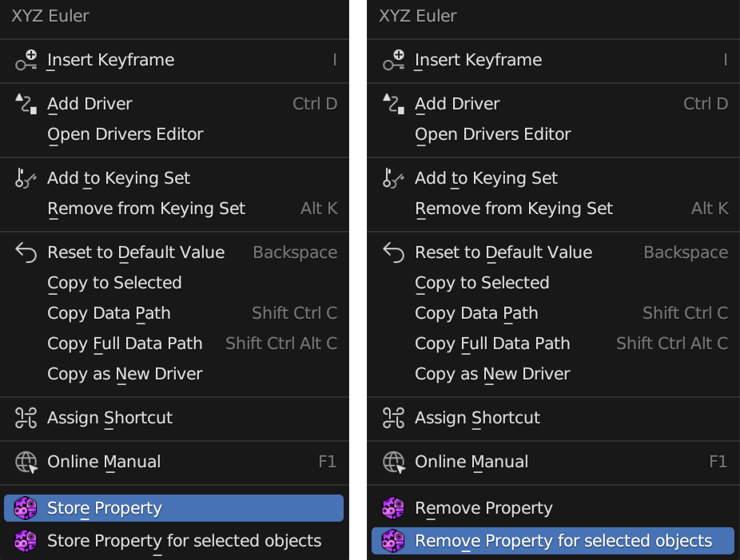
Task: Click the highlighted Store Property entry
Action: (105, 507)
